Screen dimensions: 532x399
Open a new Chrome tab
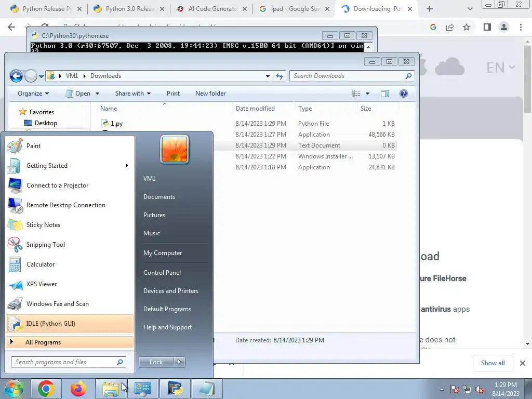pos(430,9)
